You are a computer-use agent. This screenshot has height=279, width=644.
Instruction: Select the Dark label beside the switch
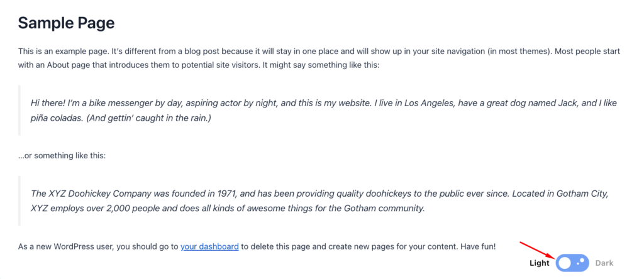(x=604, y=263)
